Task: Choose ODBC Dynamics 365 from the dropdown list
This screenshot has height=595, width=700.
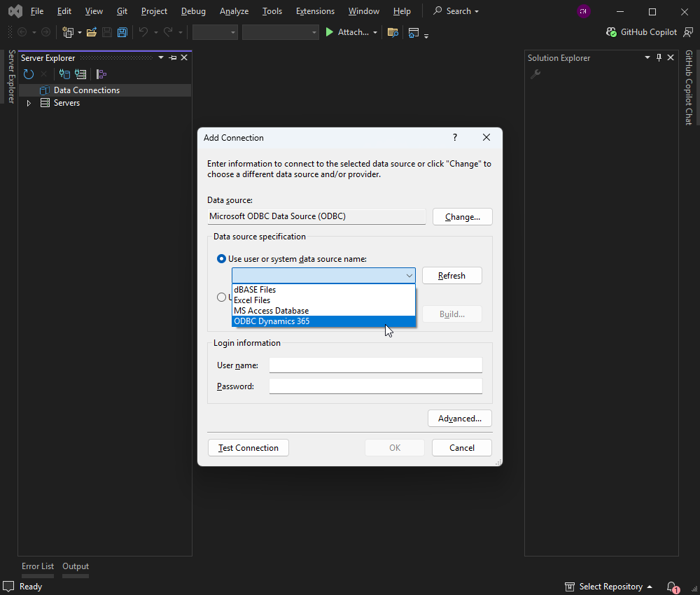Action: [272, 321]
